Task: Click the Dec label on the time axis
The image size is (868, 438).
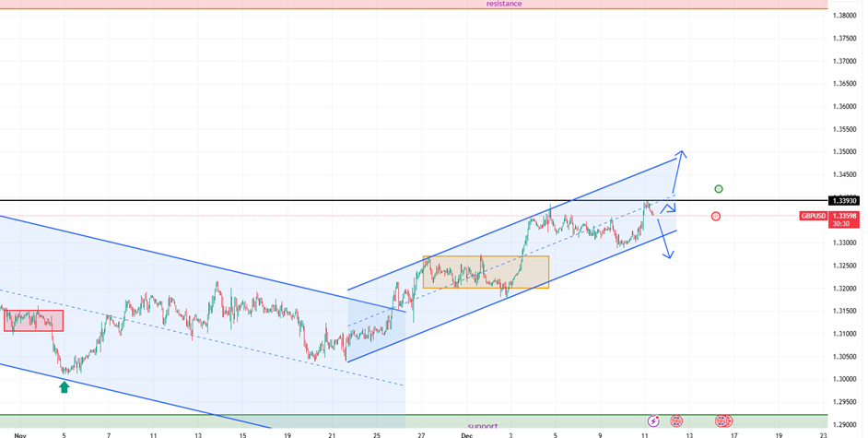Action: pos(465,432)
